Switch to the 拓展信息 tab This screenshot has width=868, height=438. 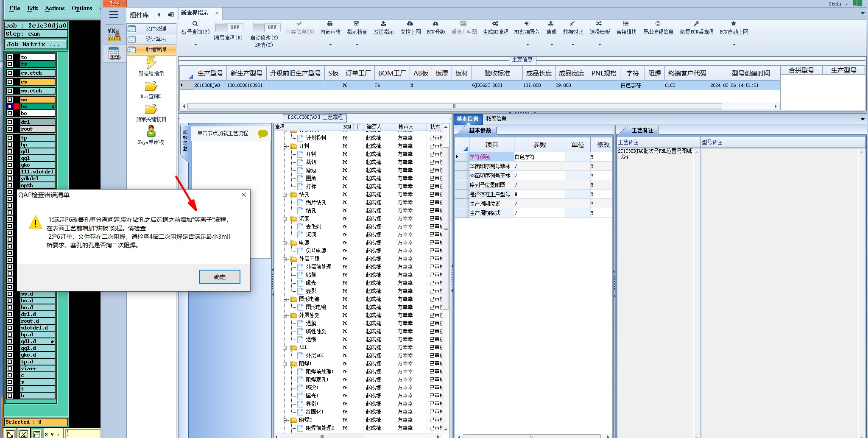click(x=496, y=119)
